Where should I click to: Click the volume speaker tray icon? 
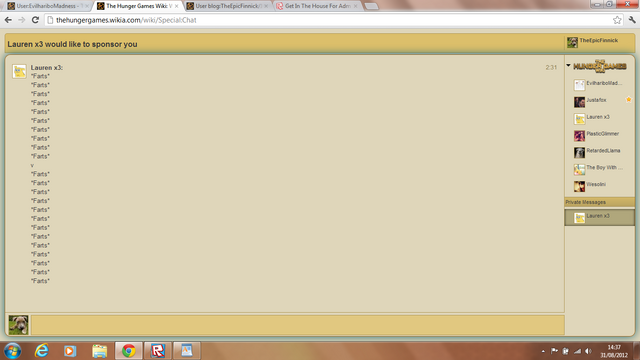point(588,351)
